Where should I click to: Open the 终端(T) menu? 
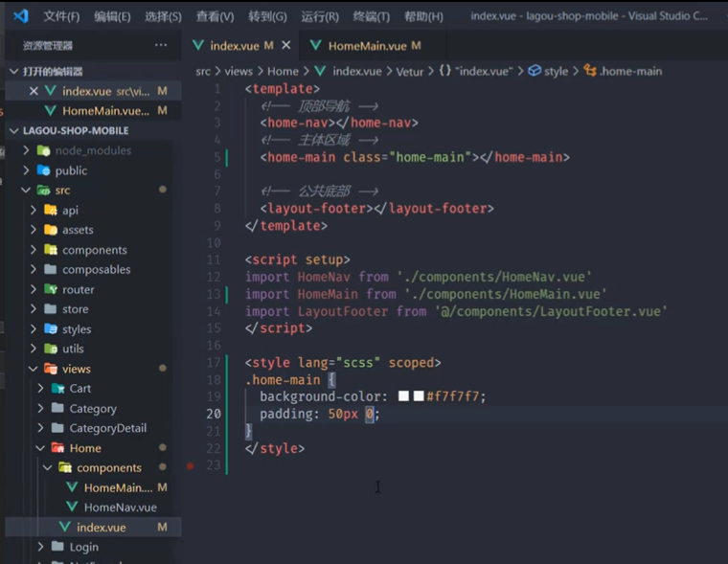(x=372, y=16)
